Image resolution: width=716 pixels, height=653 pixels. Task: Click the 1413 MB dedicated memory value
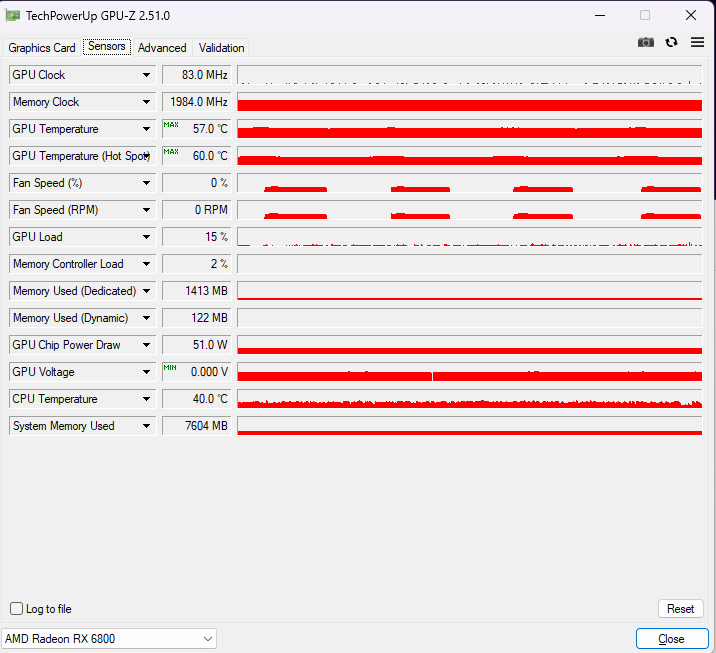(197, 290)
